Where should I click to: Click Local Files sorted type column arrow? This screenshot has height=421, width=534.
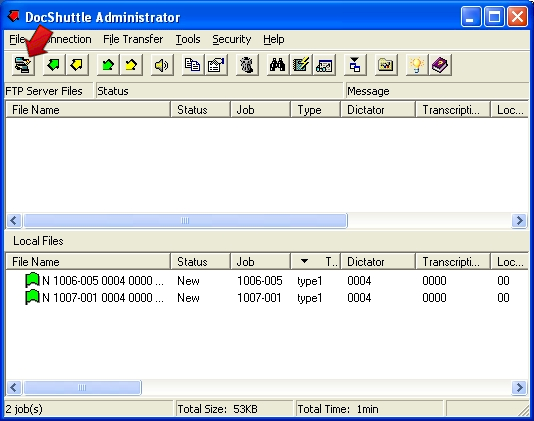click(304, 261)
